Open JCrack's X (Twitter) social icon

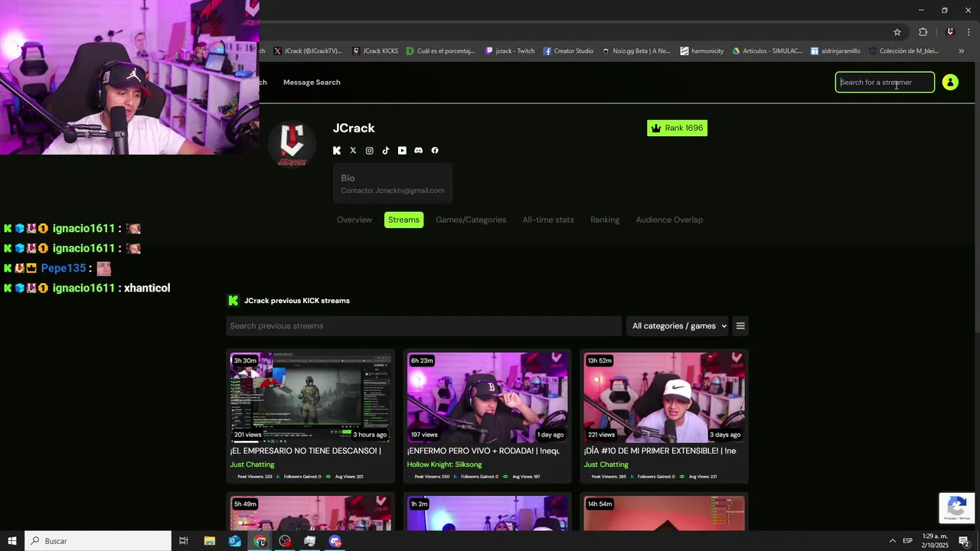pyautogui.click(x=353, y=151)
